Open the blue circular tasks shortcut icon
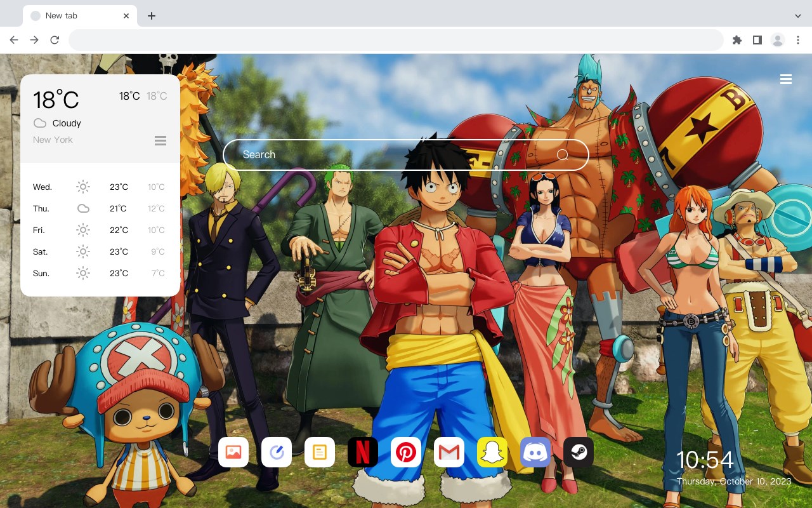The image size is (812, 508). coord(277,452)
